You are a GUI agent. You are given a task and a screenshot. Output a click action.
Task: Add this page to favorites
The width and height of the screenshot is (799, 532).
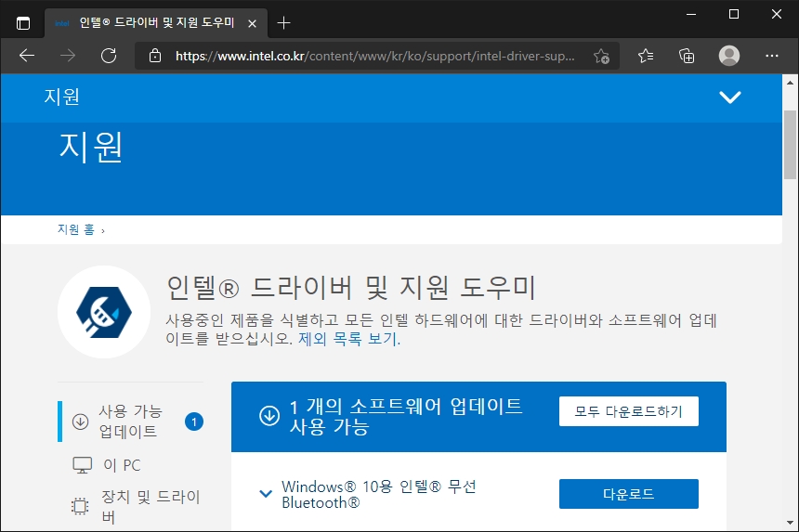pos(601,56)
